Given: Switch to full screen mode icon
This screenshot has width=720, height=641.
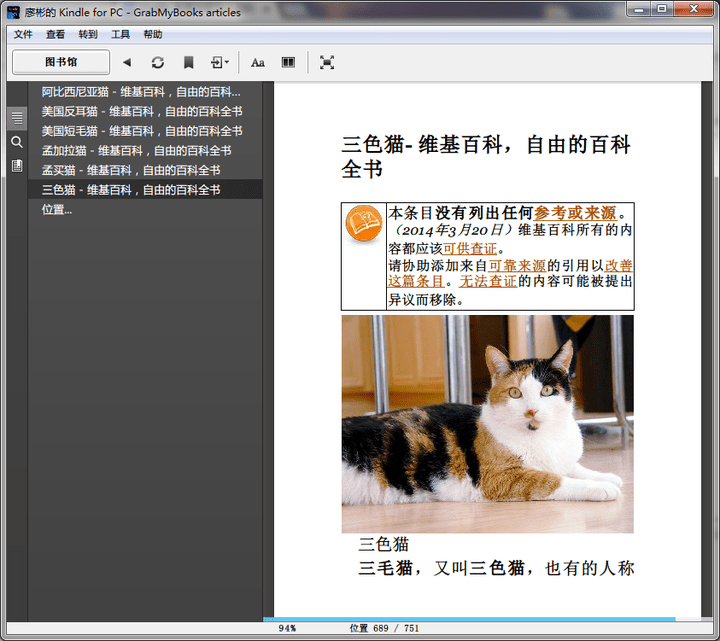Looking at the screenshot, I should (326, 62).
